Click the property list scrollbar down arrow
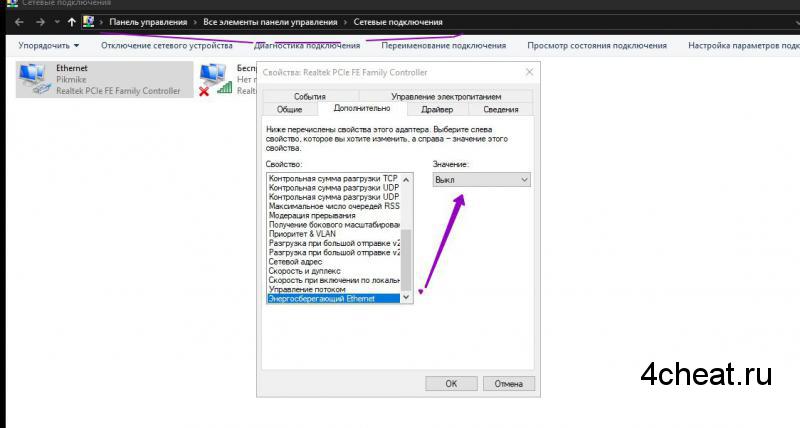This screenshot has width=800, height=428. 405,297
